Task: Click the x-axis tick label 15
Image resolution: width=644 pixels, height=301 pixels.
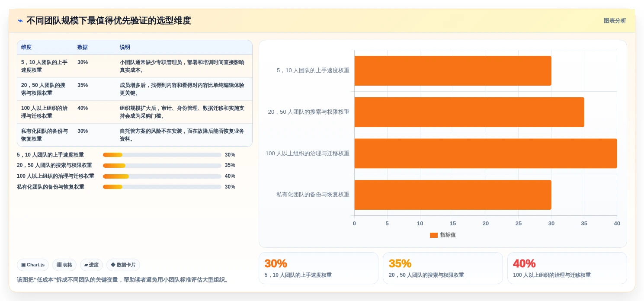Action: coord(453,224)
